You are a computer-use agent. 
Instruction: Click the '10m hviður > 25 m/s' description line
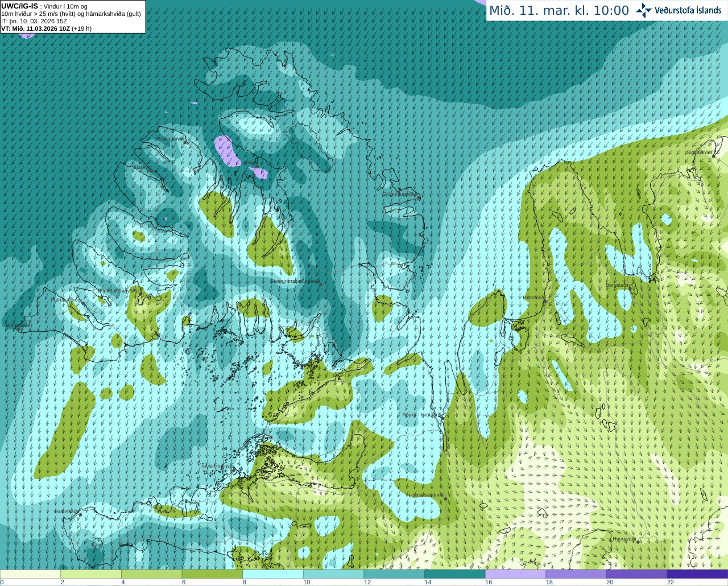tap(71, 14)
